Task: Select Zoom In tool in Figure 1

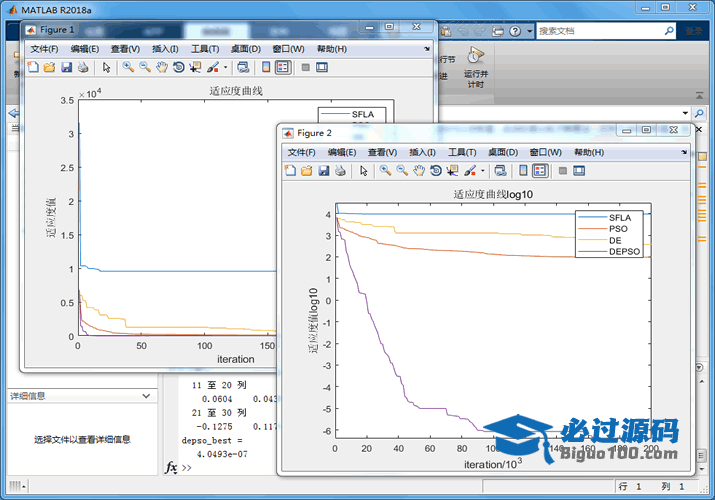Action: (128, 67)
